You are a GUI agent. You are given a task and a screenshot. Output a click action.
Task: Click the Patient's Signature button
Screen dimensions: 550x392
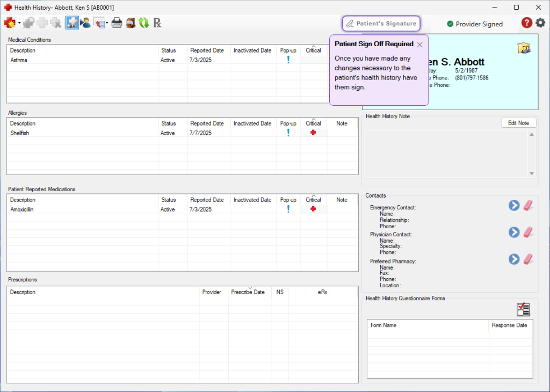pyautogui.click(x=381, y=24)
